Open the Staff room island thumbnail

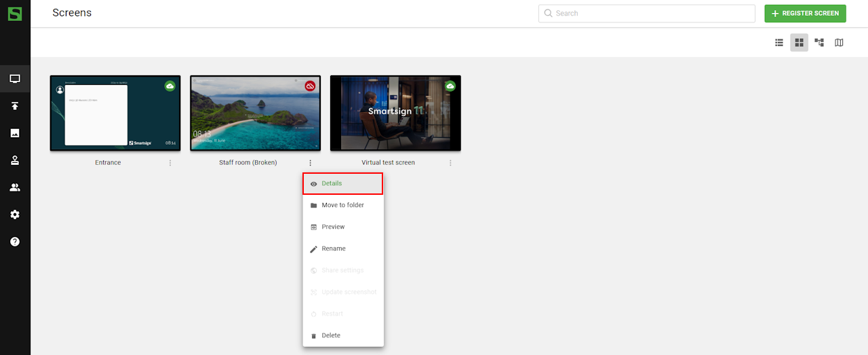click(256, 113)
